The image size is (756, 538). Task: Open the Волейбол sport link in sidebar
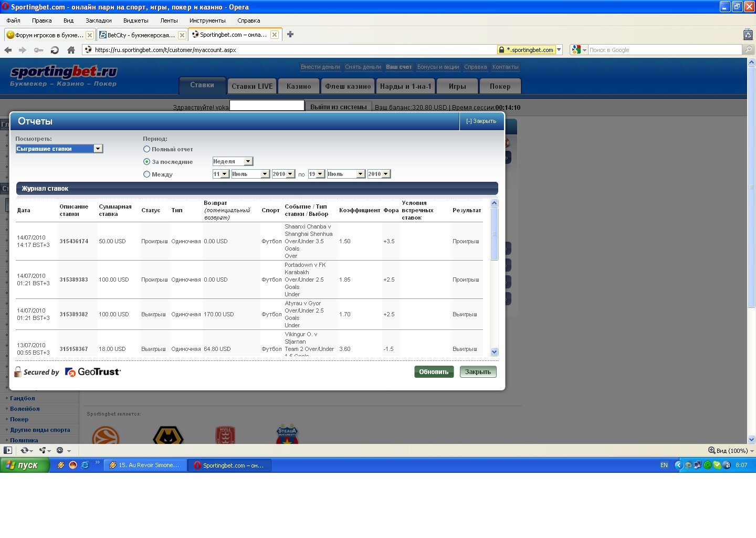(x=25, y=409)
